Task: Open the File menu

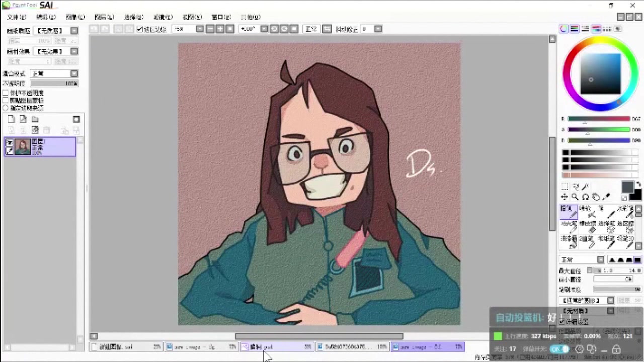Action: [17, 17]
